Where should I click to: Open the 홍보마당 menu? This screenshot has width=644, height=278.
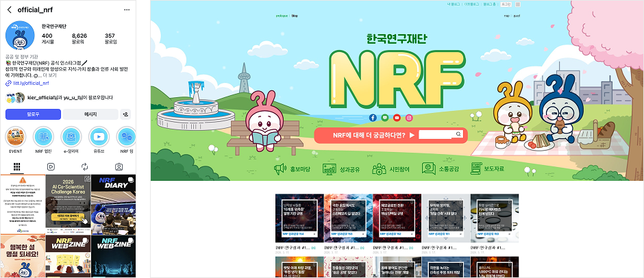(x=293, y=168)
